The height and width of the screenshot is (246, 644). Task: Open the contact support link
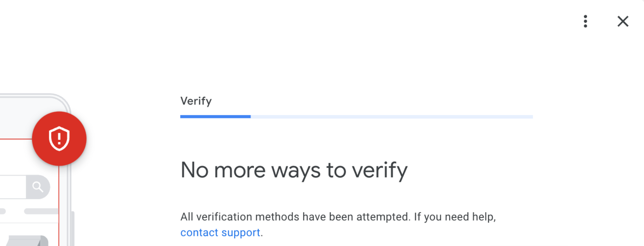[220, 232]
